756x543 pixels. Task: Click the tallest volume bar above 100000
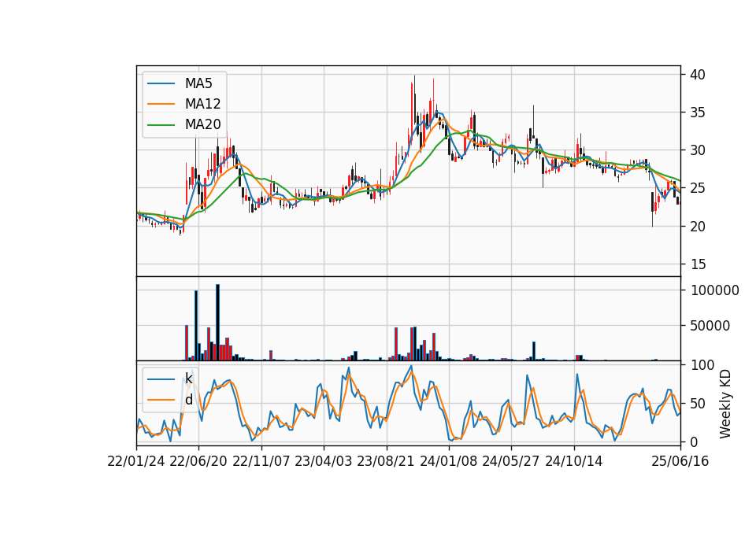point(218,323)
